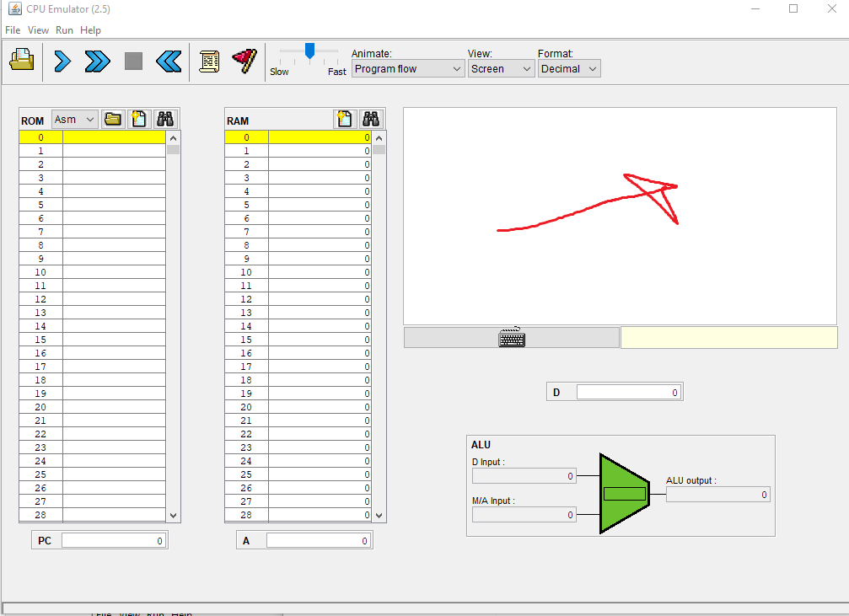The height and width of the screenshot is (616, 849).
Task: Open the File menu
Action: [13, 29]
